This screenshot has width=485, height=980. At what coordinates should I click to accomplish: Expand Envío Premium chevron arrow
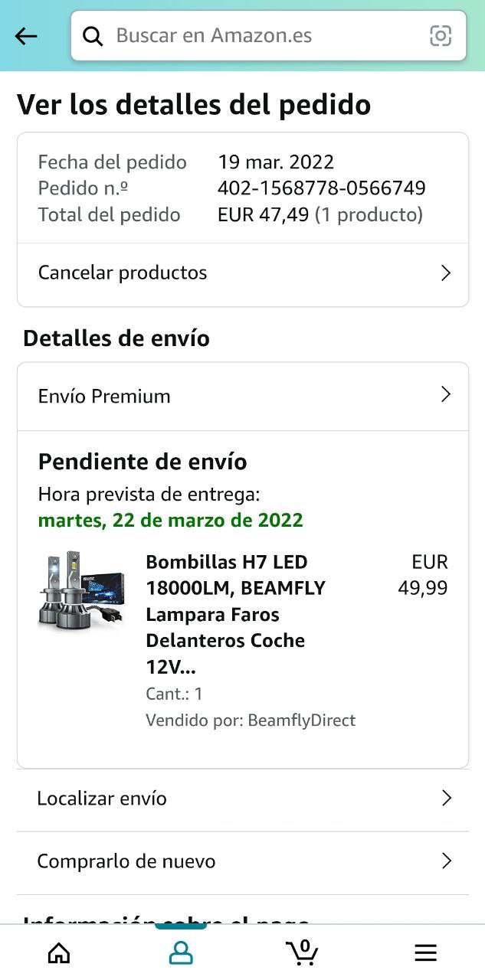(446, 394)
